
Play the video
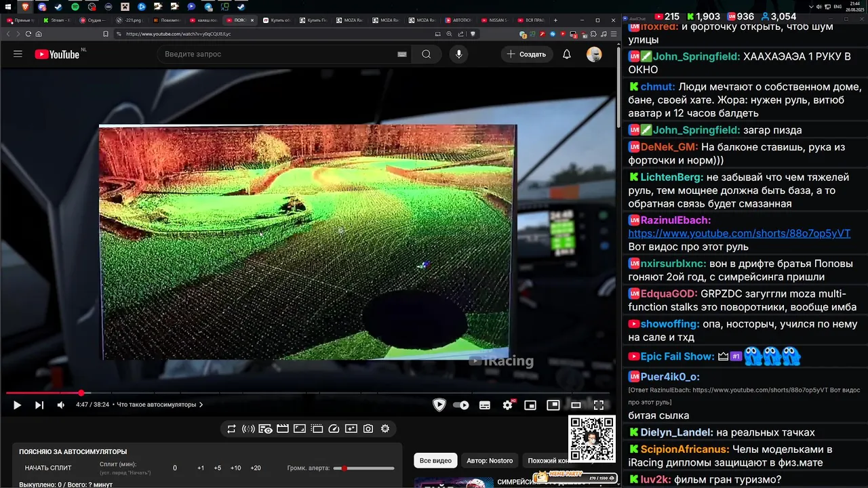(17, 405)
